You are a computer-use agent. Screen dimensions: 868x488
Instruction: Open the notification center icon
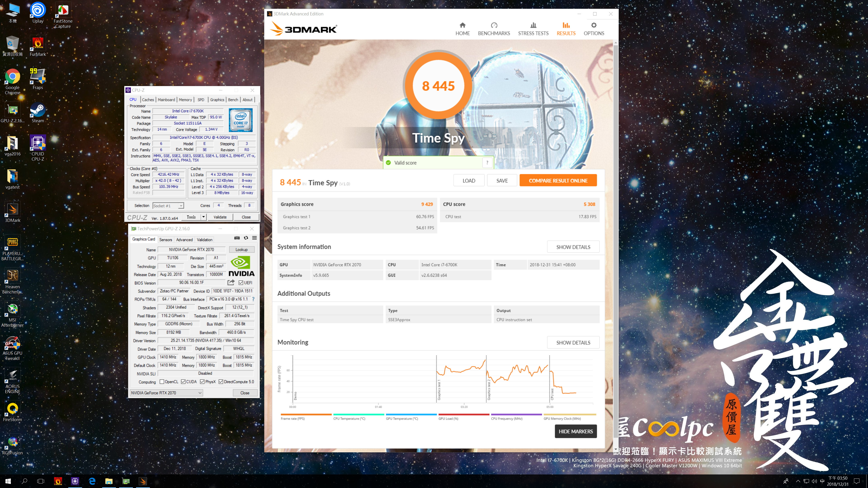[856, 481]
